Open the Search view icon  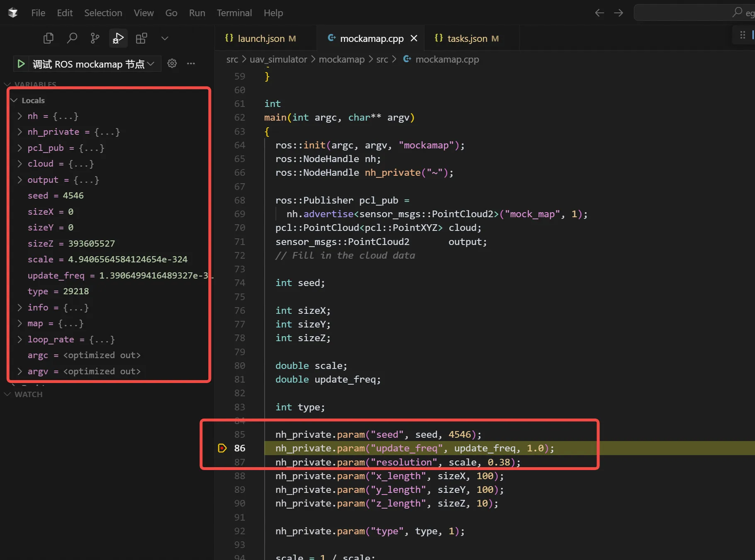pyautogui.click(x=72, y=39)
